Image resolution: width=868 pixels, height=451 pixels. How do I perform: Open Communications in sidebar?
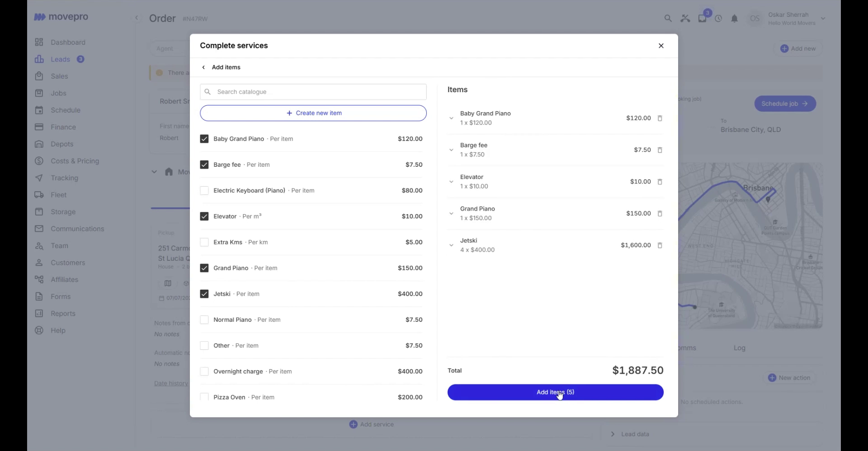77,229
